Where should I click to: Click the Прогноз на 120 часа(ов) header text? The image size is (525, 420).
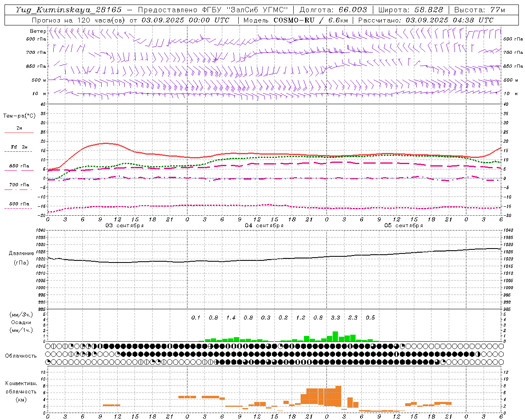click(x=130, y=20)
